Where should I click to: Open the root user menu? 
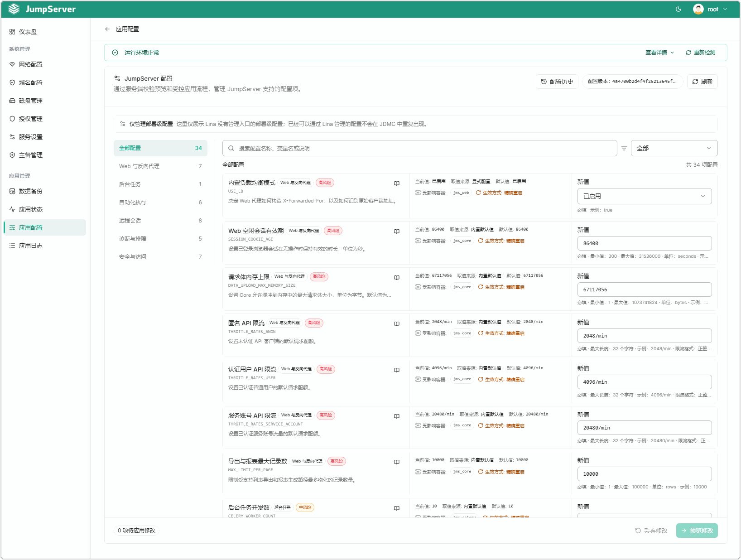coord(710,9)
